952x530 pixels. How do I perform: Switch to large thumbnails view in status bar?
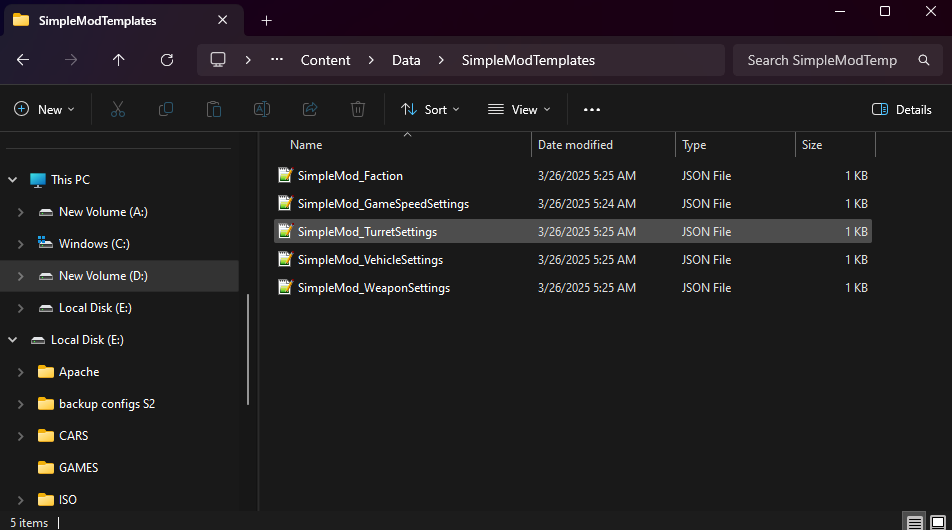(937, 522)
